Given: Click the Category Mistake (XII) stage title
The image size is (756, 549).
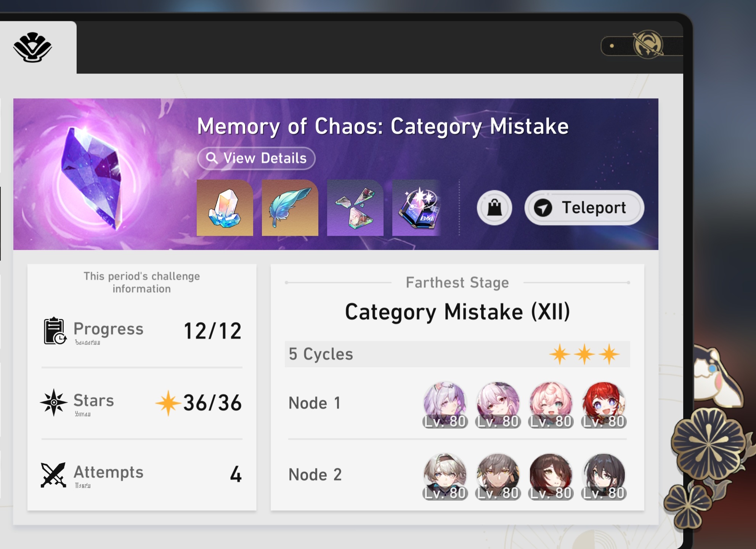Looking at the screenshot, I should click(x=457, y=312).
